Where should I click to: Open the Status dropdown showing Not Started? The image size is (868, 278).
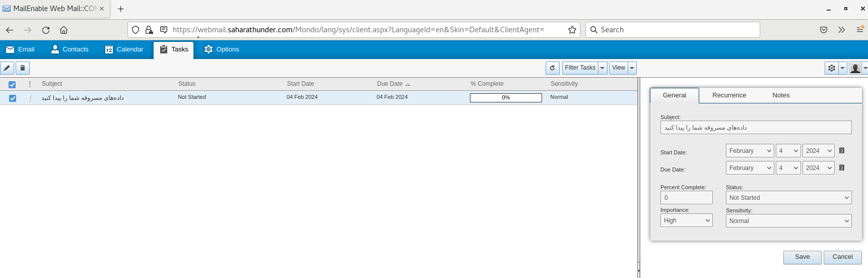click(788, 198)
